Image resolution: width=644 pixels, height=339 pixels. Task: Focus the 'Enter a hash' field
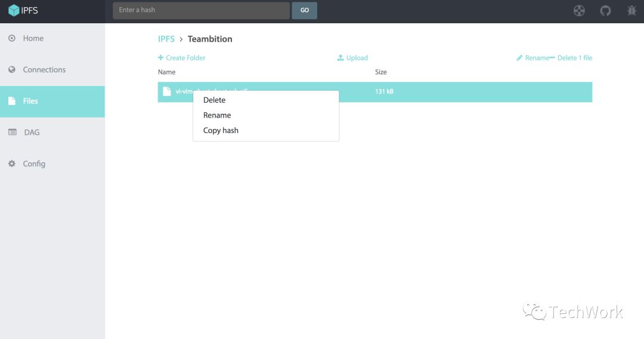[202, 10]
